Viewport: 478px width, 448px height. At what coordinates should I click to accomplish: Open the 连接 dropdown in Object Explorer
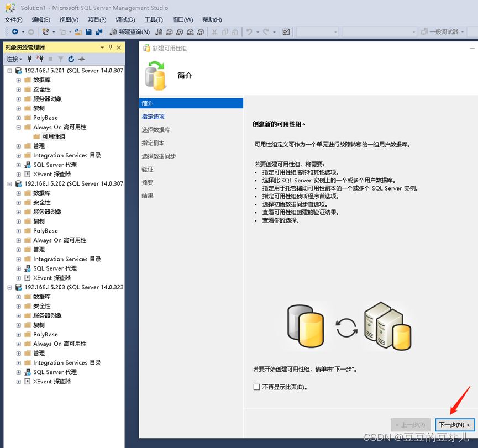tap(14, 59)
